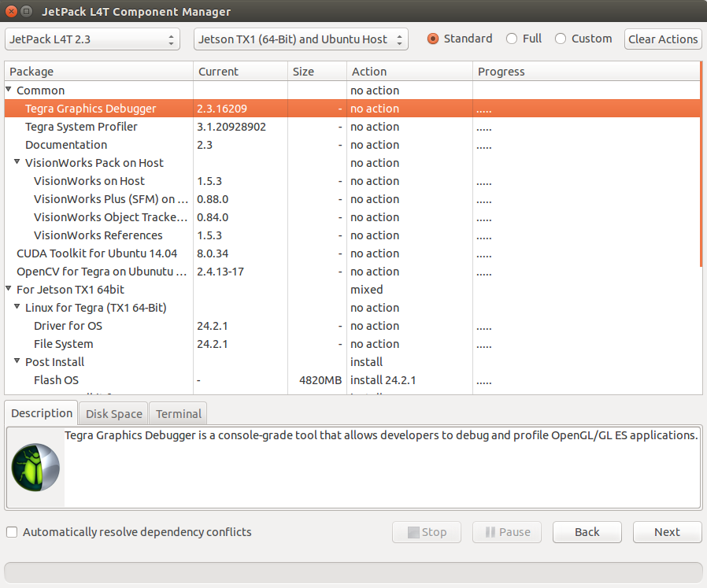The image size is (707, 588).
Task: Select OpenCV for Tegra on Ubuntu row
Action: coord(352,272)
